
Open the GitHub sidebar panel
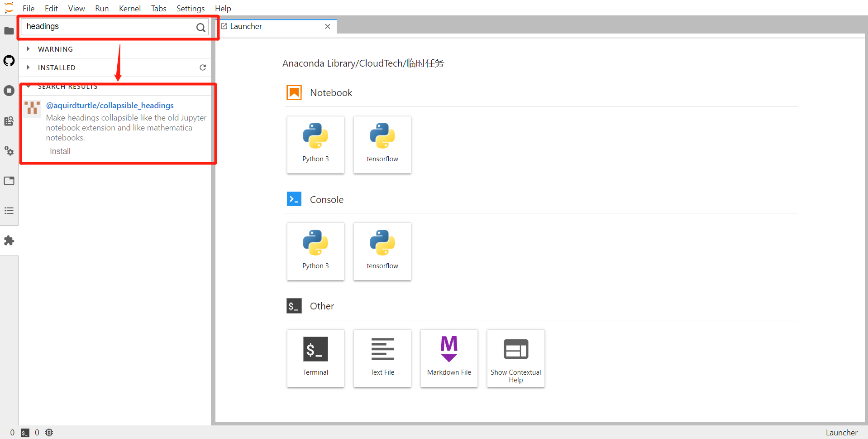(x=9, y=61)
